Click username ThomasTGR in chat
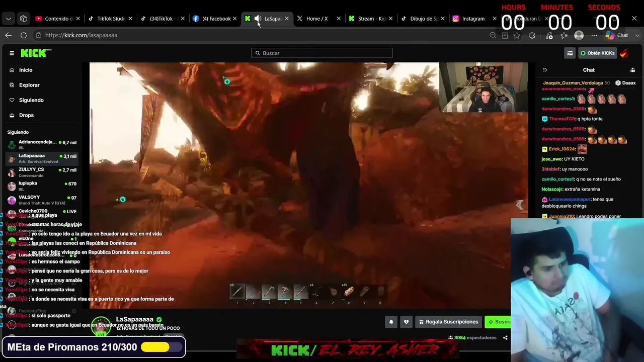This screenshot has width=644, height=362. 562,119
